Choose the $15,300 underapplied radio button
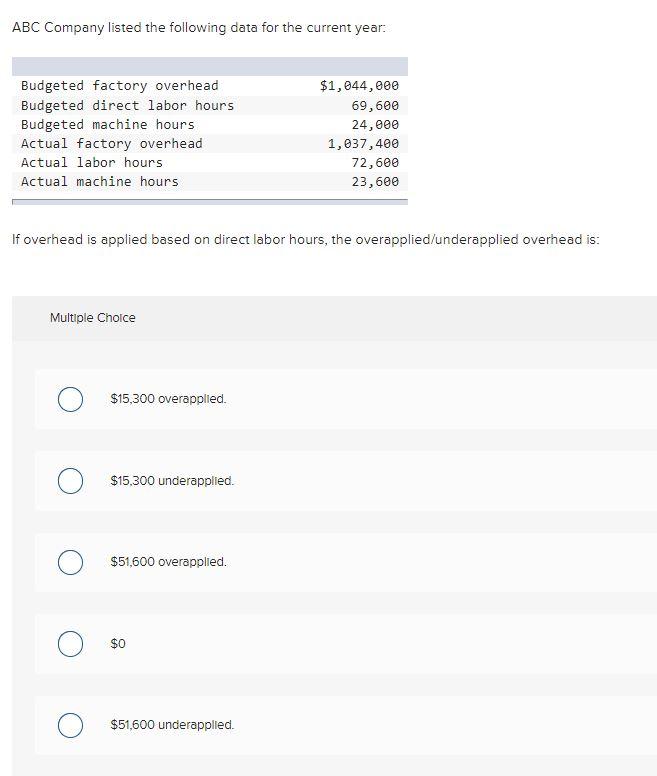 click(x=70, y=481)
